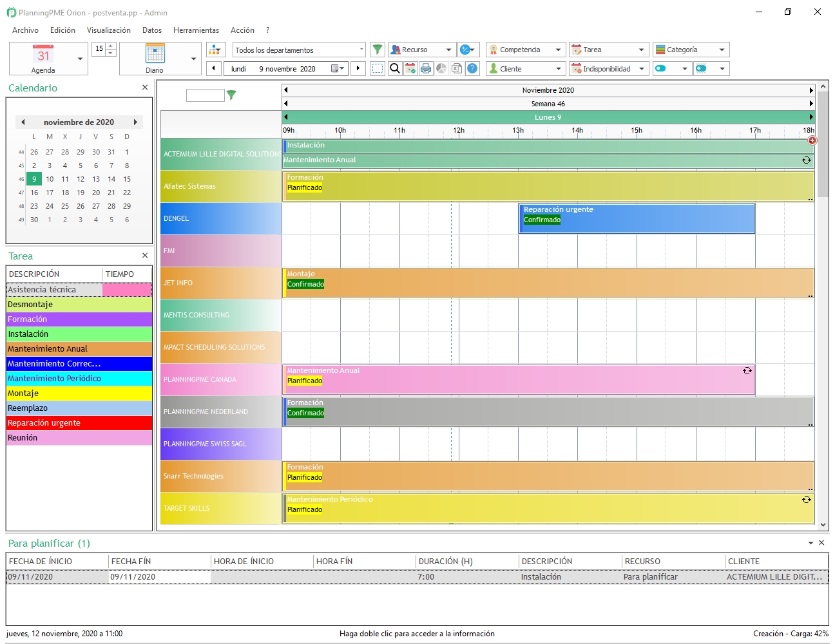Open the Diario view dropdown arrow
This screenshot has height=644, width=835.
pyautogui.click(x=193, y=59)
